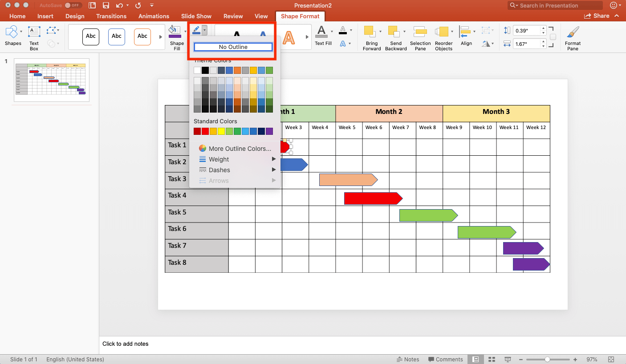Select the slide 1 thumbnail
This screenshot has width=626, height=364.
click(x=52, y=80)
